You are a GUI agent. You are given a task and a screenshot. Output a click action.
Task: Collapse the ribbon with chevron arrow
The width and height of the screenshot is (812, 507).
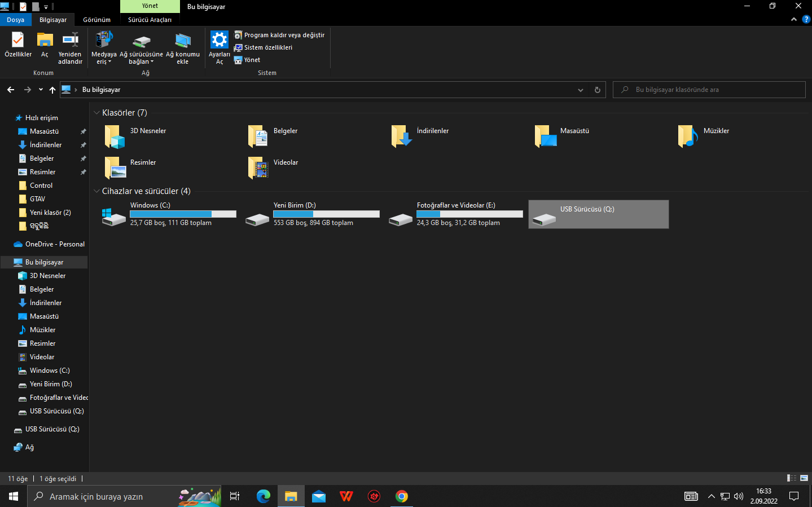coord(794,19)
